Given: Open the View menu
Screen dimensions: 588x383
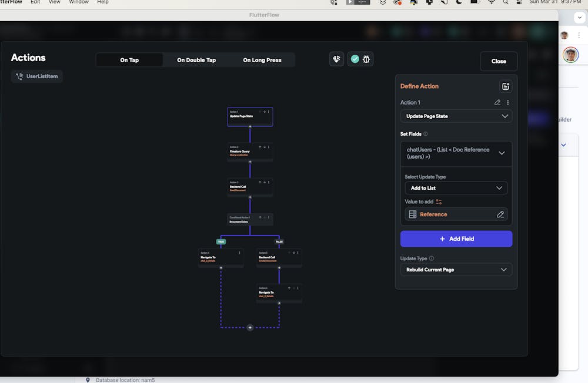Looking at the screenshot, I should [54, 2].
